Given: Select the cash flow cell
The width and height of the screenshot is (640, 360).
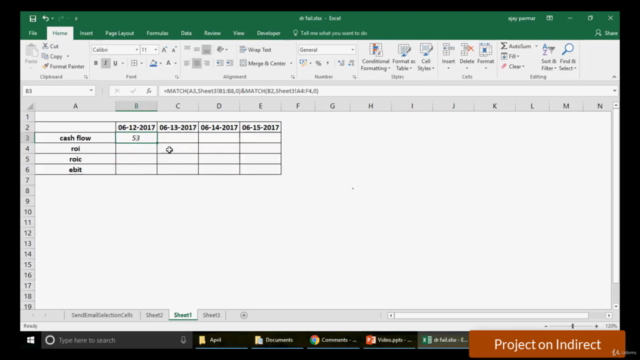Looking at the screenshot, I should tap(75, 138).
